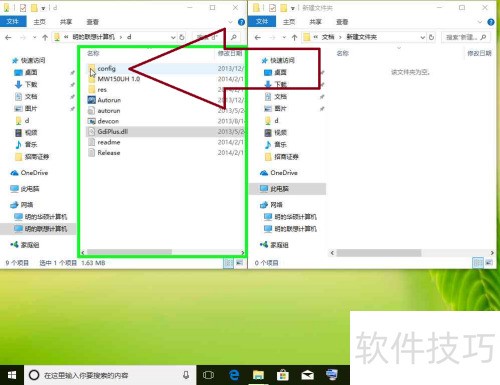Select the Release file icon
The height and width of the screenshot is (385, 500).
92,153
